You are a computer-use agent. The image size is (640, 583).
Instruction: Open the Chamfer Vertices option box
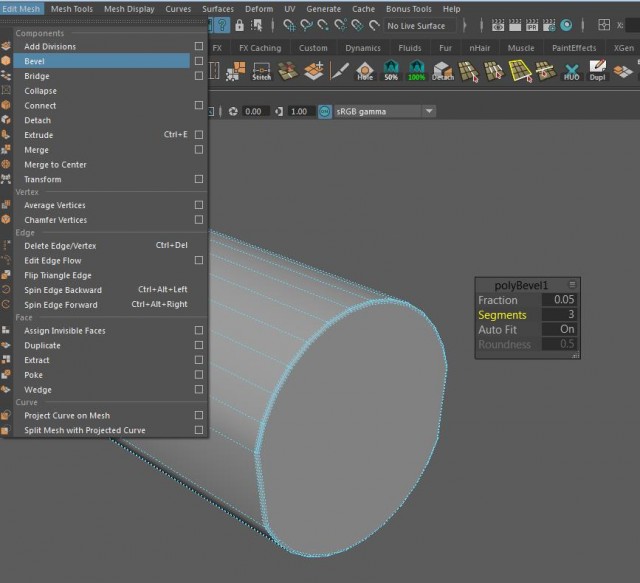(199, 220)
